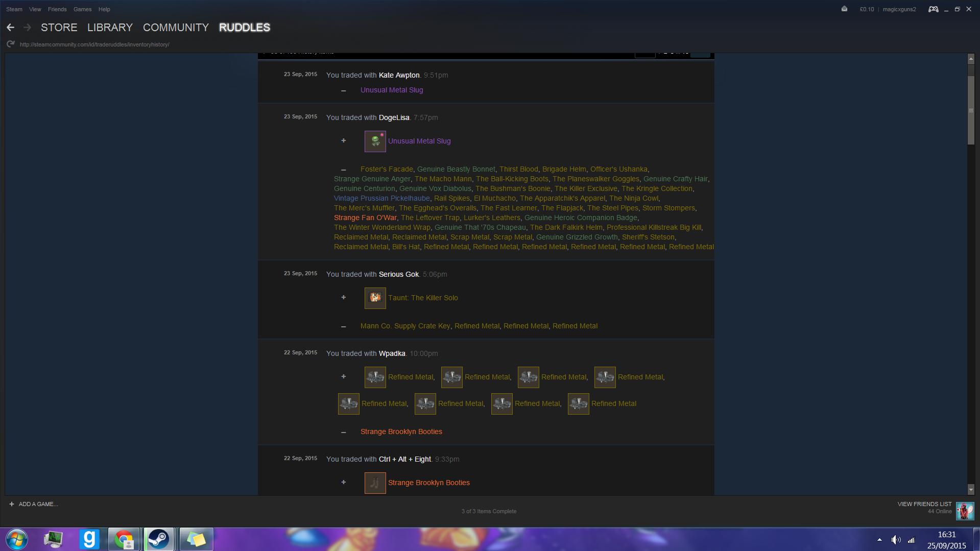The width and height of the screenshot is (980, 551).
Task: Show hidden system tray icons
Action: (879, 540)
